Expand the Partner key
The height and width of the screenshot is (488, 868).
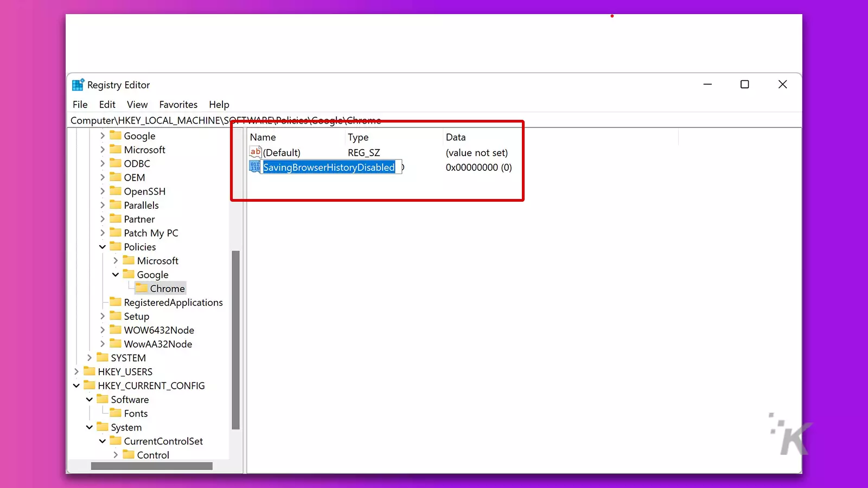pyautogui.click(x=103, y=219)
